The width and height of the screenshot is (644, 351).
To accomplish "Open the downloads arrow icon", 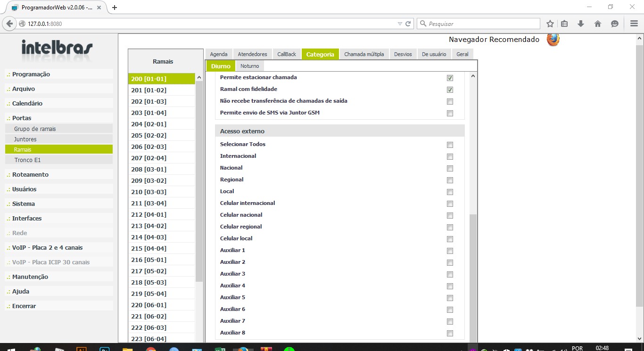I will 581,24.
